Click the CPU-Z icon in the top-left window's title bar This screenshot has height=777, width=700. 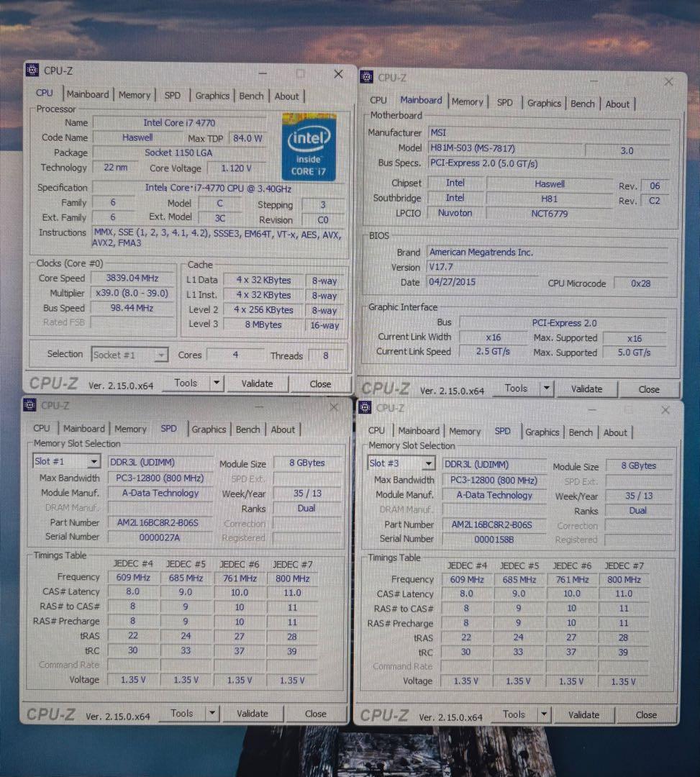pos(32,70)
